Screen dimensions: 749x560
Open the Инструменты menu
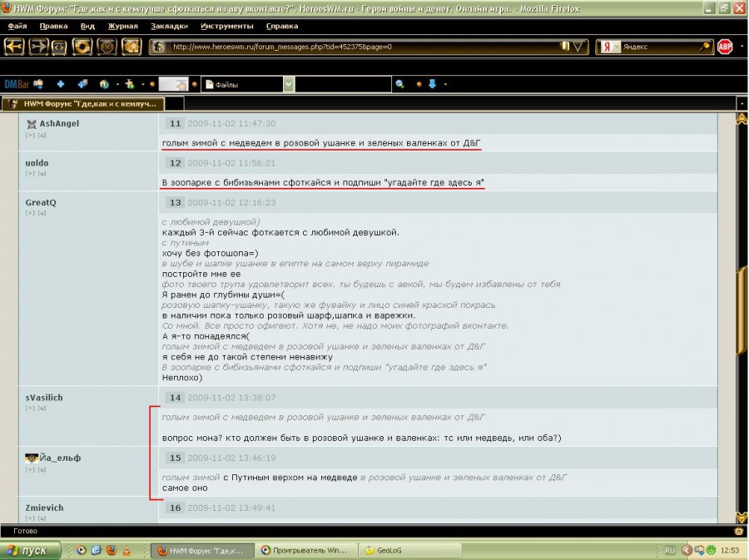click(x=226, y=26)
